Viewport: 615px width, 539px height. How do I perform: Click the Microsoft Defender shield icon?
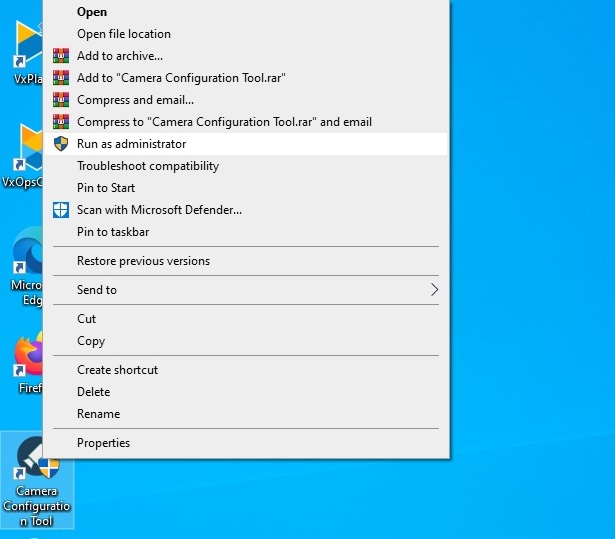tap(61, 210)
